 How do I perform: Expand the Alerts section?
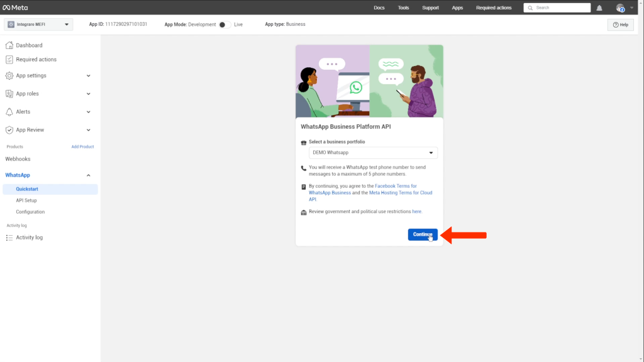(88, 112)
